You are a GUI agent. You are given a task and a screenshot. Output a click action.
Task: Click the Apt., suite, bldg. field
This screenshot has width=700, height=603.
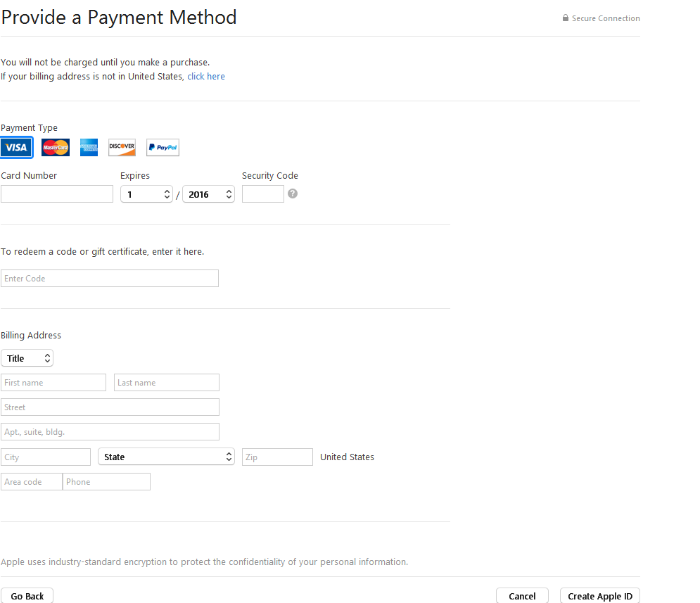110,431
